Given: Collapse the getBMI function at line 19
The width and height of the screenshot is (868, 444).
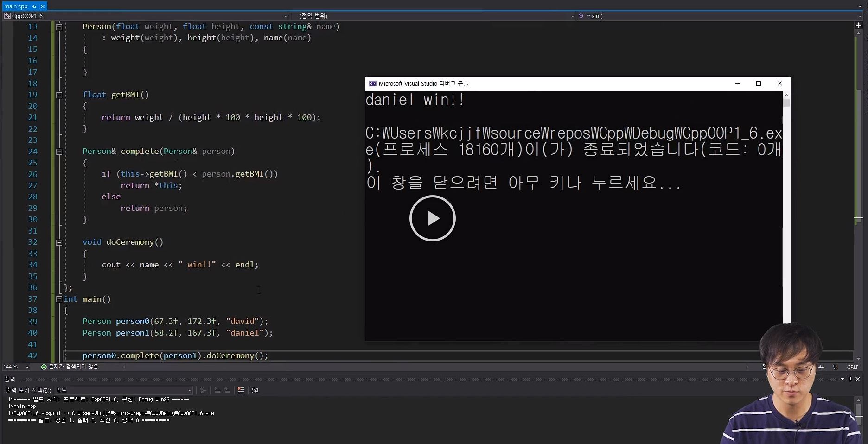Looking at the screenshot, I should coord(59,95).
